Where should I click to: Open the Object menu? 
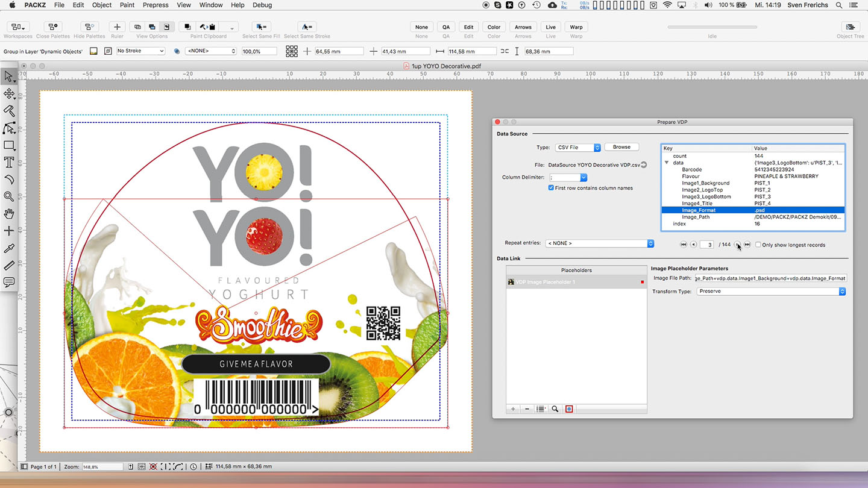pos(102,5)
